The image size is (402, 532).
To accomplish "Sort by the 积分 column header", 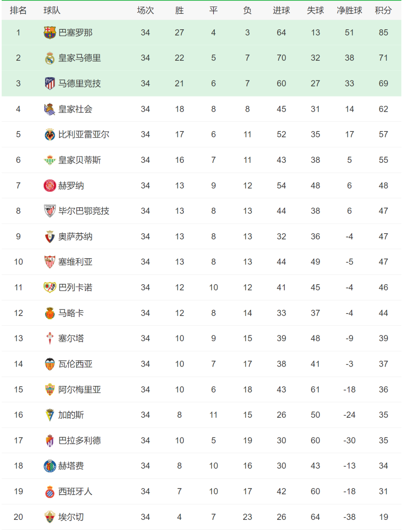I will pyautogui.click(x=383, y=10).
